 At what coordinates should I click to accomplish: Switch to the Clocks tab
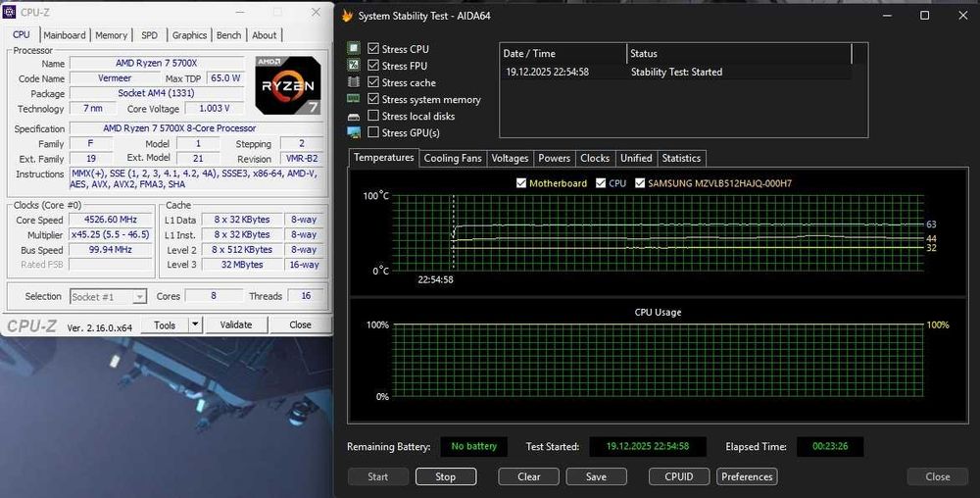coord(595,158)
